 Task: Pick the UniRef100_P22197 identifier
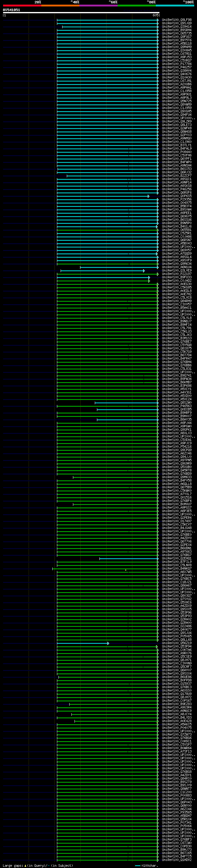click(x=176, y=274)
